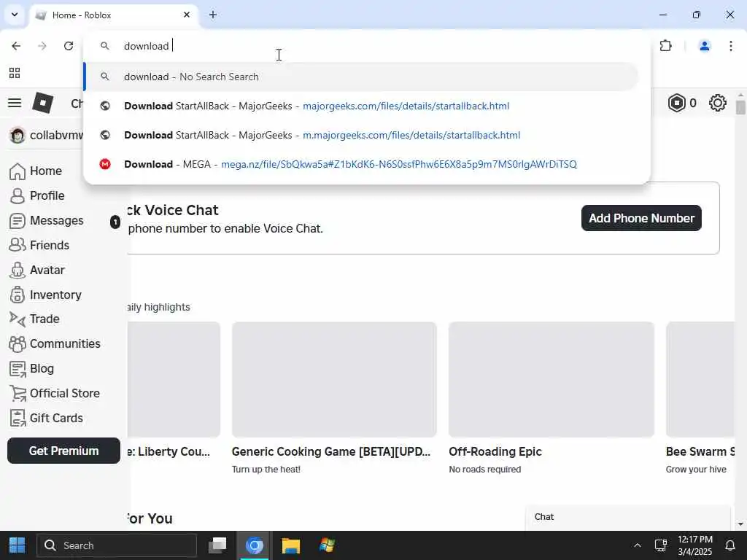Viewport: 747px width, 560px height.
Task: Open Task View on the taskbar
Action: tap(217, 545)
